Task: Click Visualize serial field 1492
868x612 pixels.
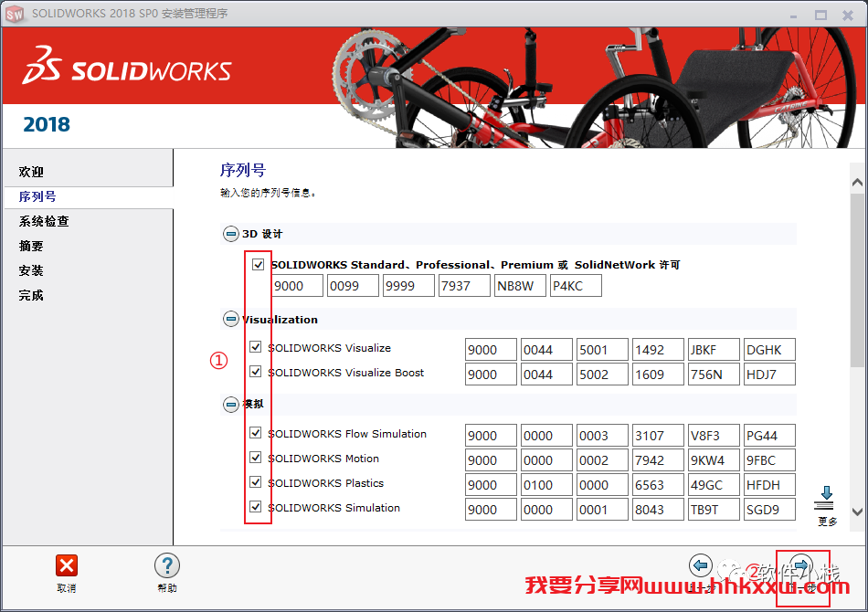Action: 658,350
